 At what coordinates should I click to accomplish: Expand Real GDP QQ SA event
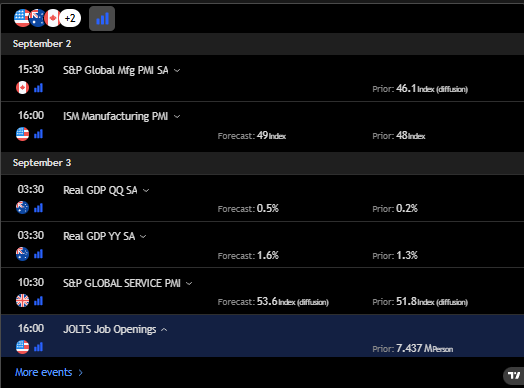coord(146,190)
